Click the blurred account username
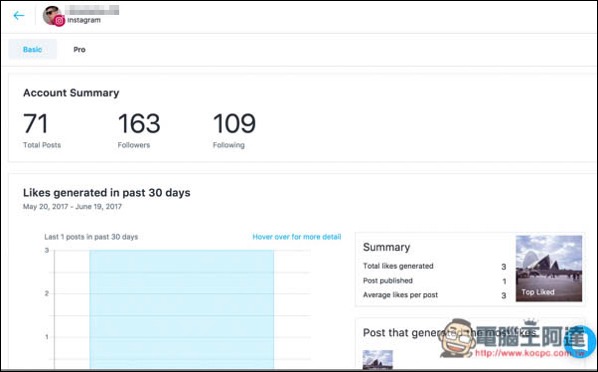The height and width of the screenshot is (372, 598). pos(92,10)
